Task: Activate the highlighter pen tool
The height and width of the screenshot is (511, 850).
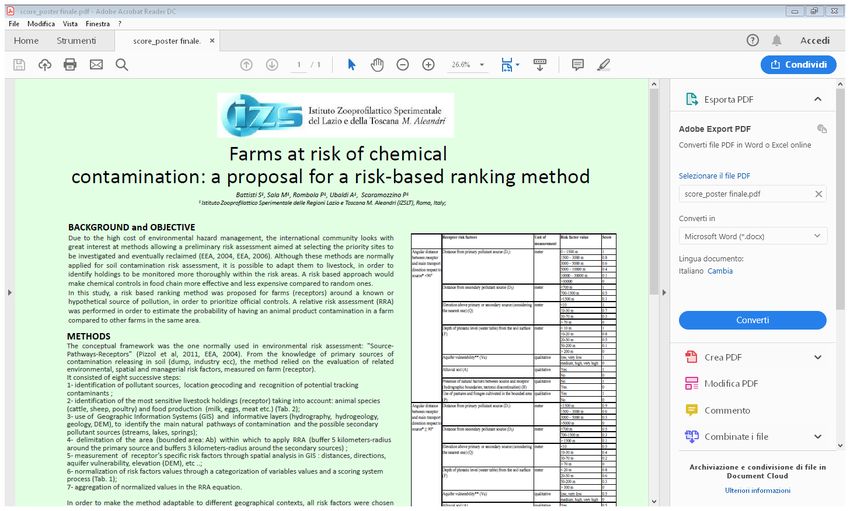Action: click(603, 65)
